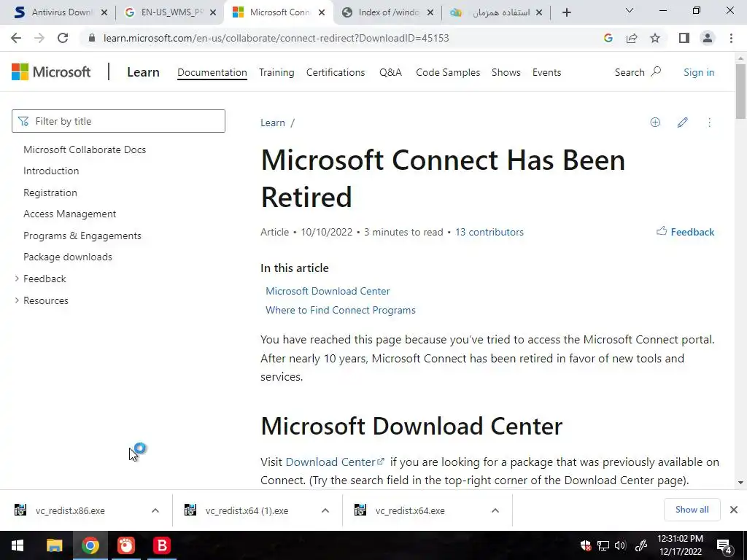
Task: Click the Sign in link
Action: [698, 72]
